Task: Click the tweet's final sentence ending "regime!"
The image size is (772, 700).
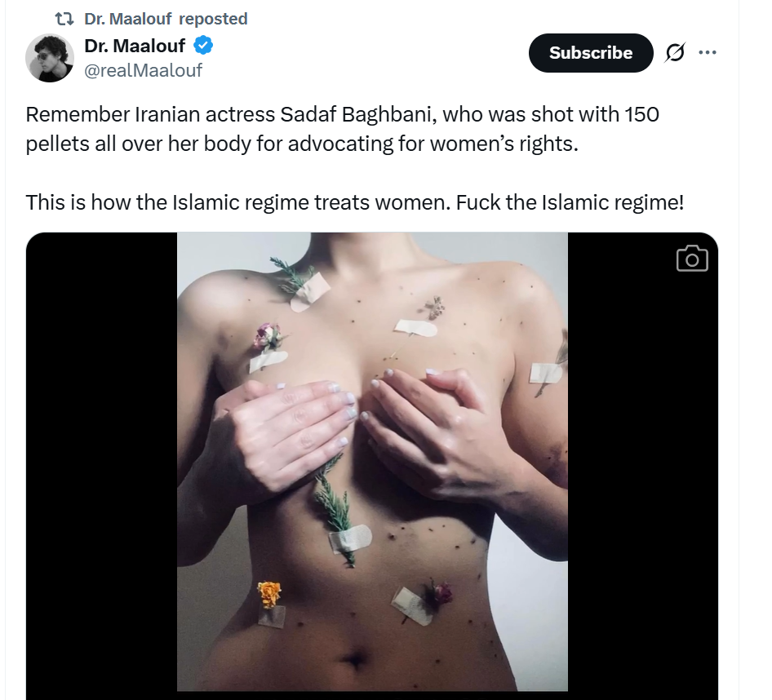Action: click(x=570, y=202)
